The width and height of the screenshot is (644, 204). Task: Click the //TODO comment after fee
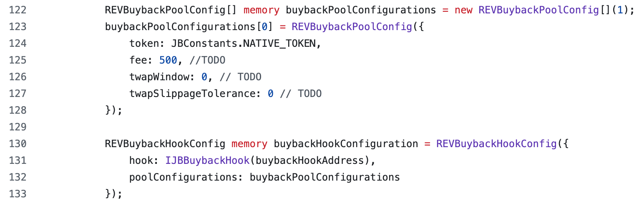(x=207, y=60)
